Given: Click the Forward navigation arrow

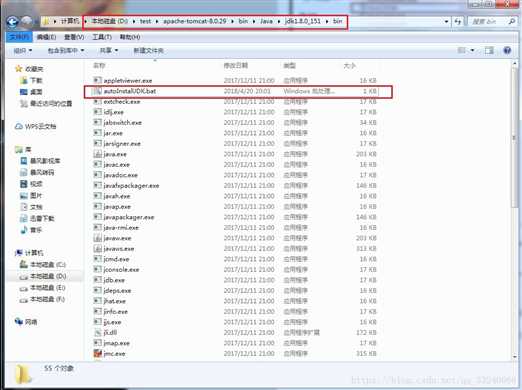Looking at the screenshot, I should (27, 22).
